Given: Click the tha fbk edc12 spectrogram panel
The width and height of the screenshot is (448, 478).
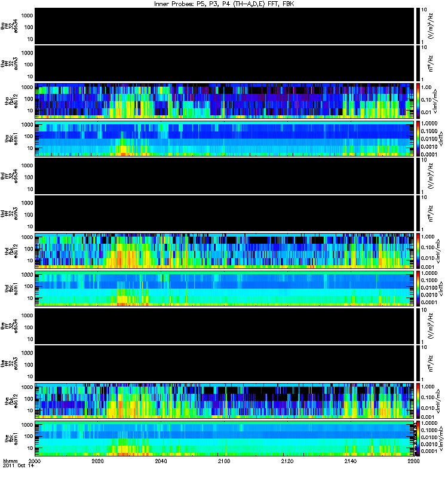Looking at the screenshot, I should pos(225,101).
